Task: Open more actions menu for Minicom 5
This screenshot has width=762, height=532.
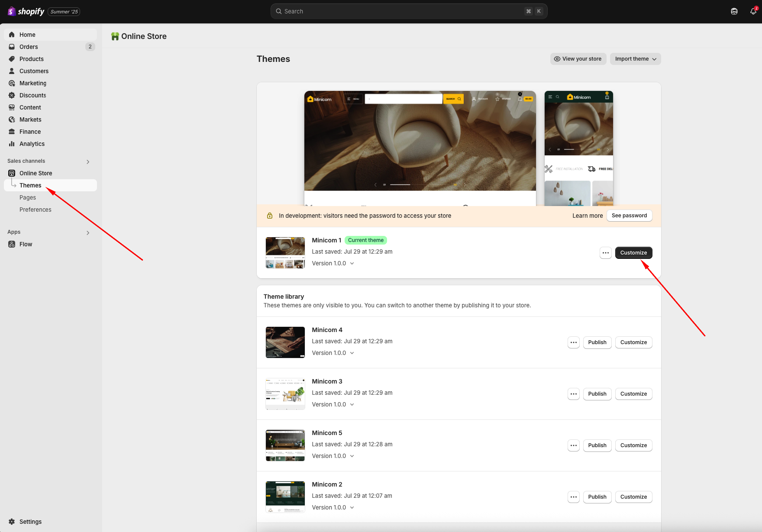Action: pos(573,445)
